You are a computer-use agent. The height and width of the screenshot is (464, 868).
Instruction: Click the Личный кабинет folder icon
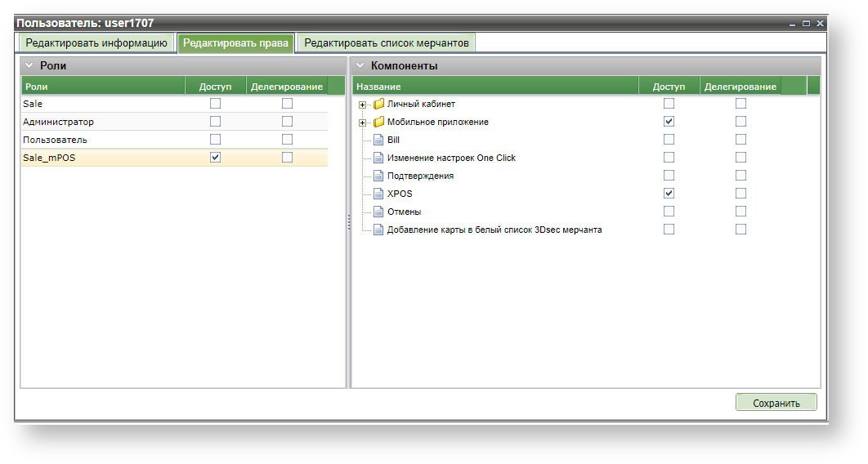click(378, 105)
